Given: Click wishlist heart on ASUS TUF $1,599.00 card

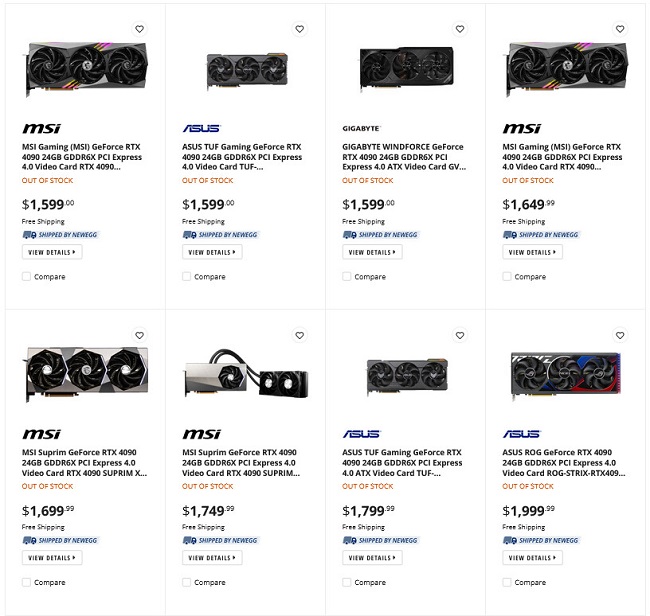Looking at the screenshot, I should 300,30.
